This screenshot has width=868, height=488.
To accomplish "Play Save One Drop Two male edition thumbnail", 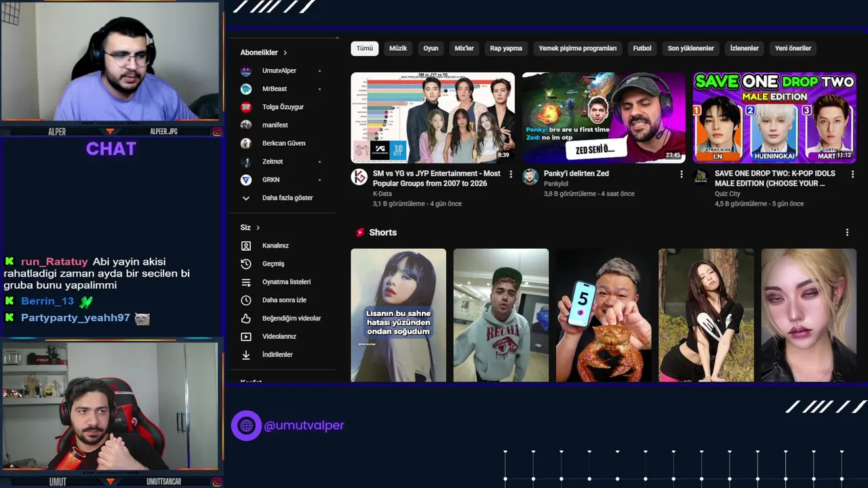I will click(x=774, y=118).
